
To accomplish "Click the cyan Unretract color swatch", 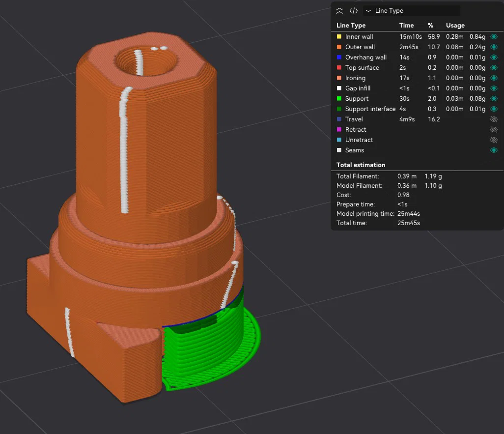I will point(339,140).
